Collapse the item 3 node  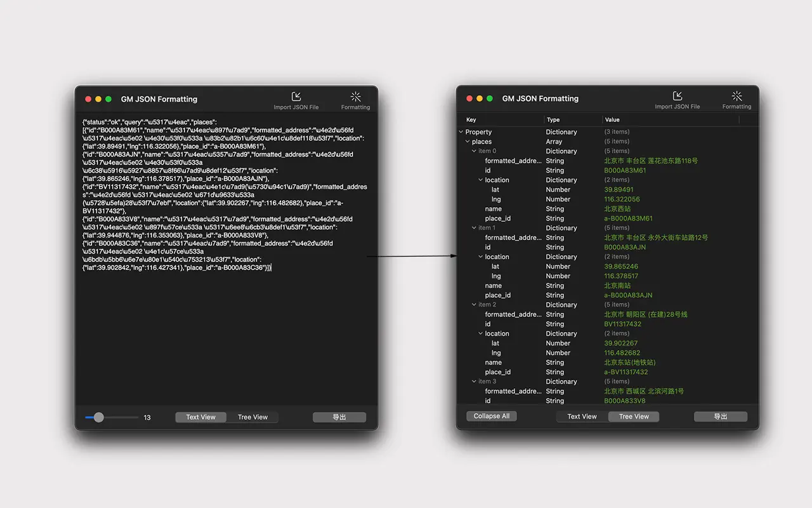point(472,381)
